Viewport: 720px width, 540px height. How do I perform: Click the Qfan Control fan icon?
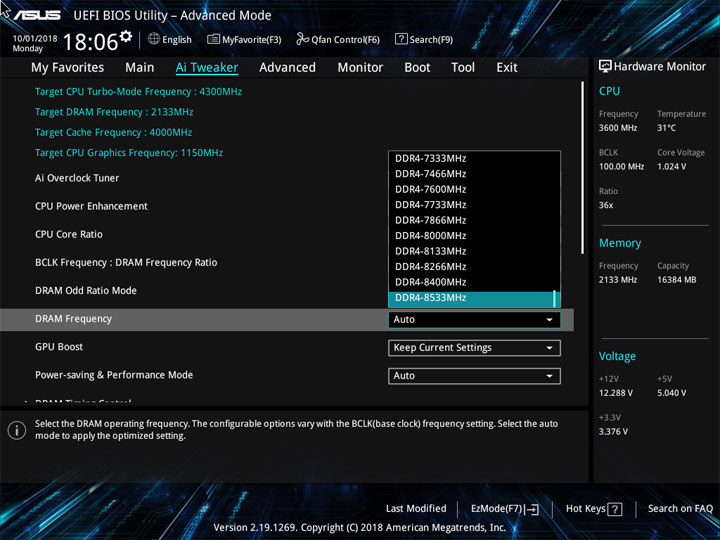(302, 39)
